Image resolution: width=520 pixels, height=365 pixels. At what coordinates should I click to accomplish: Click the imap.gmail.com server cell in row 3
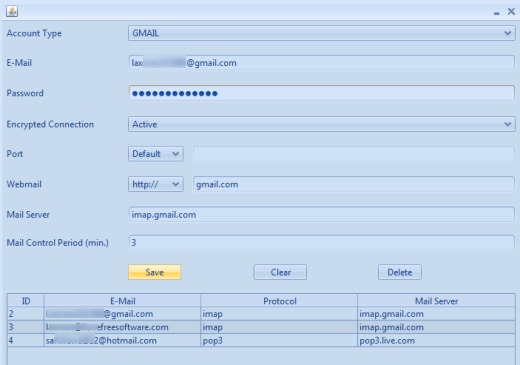[436, 327]
